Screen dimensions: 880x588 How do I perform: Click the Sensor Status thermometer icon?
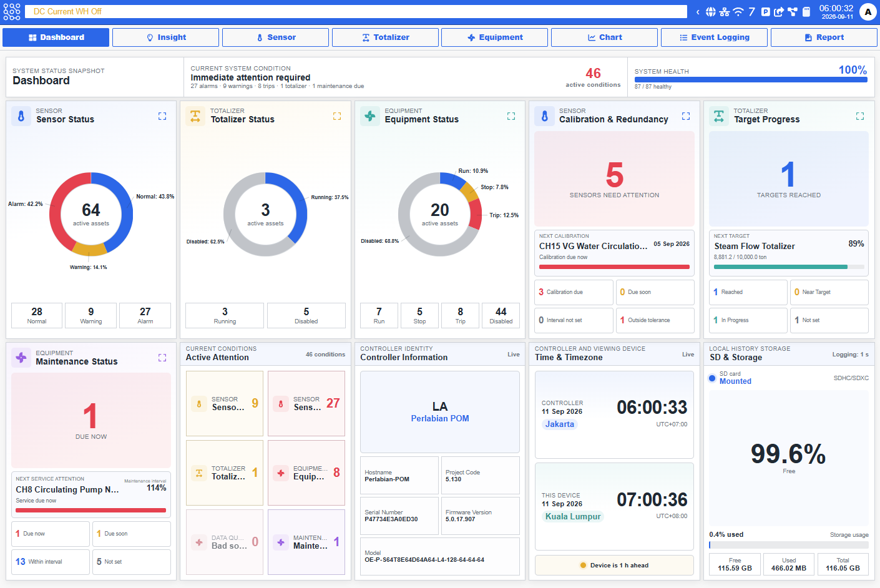pyautogui.click(x=21, y=116)
